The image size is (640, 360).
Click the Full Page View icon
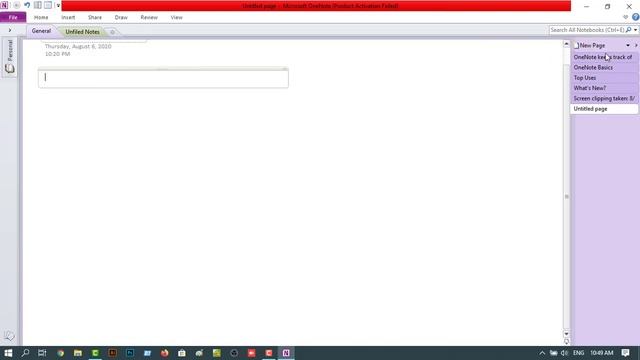[x=48, y=5]
